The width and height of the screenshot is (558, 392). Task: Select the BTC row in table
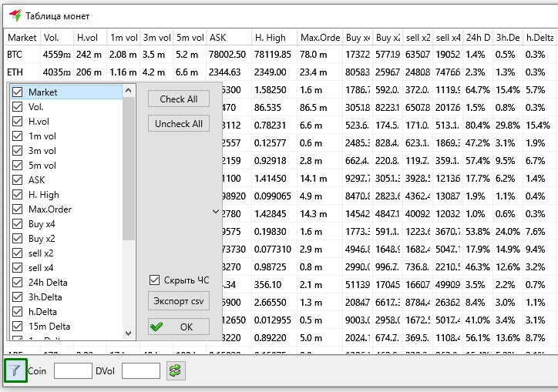click(x=15, y=55)
